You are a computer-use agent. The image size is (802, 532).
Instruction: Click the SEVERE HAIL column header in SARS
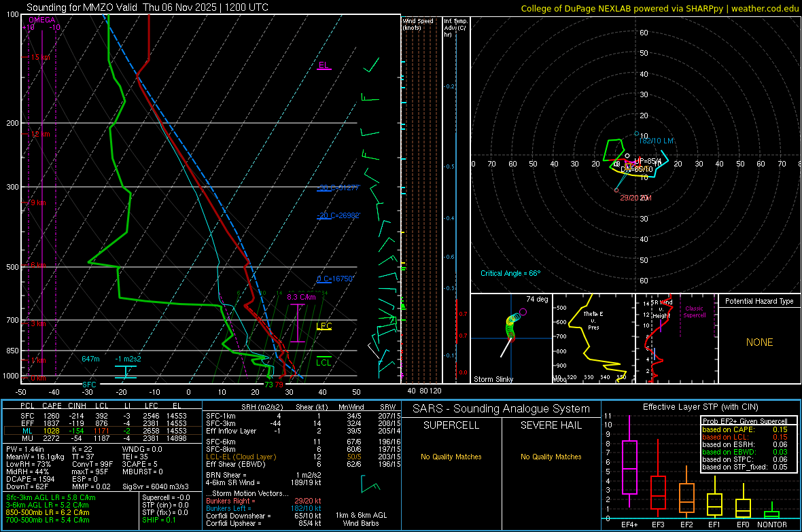[551, 425]
